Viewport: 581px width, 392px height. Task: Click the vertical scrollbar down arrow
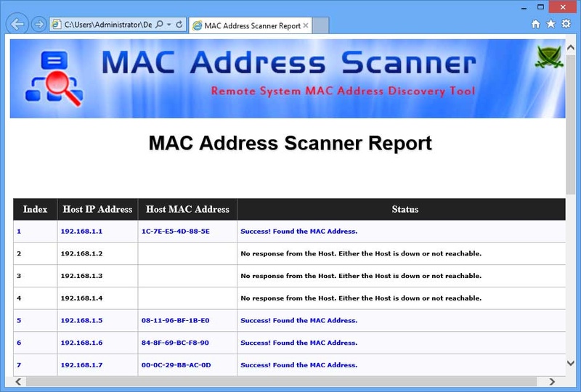click(571, 363)
